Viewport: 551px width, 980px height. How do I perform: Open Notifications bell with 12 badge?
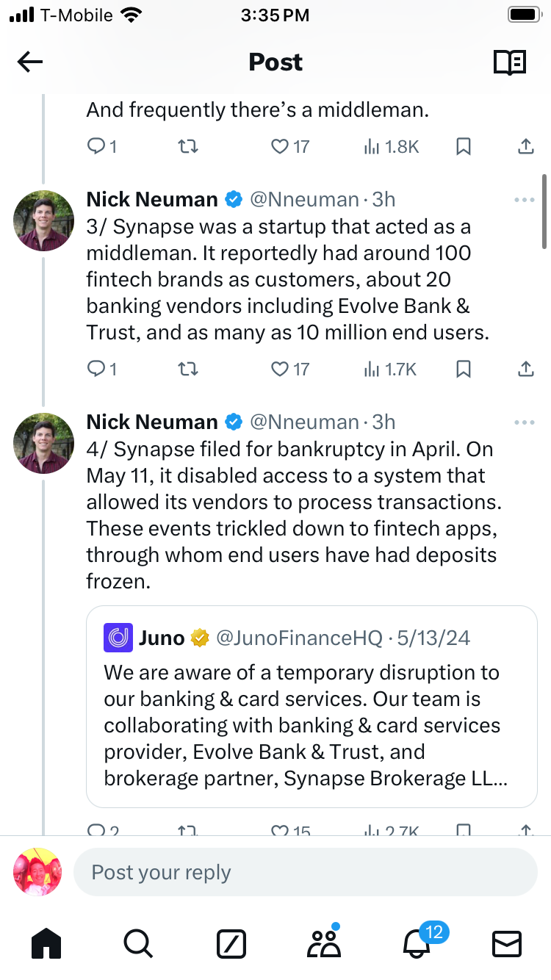(x=416, y=943)
